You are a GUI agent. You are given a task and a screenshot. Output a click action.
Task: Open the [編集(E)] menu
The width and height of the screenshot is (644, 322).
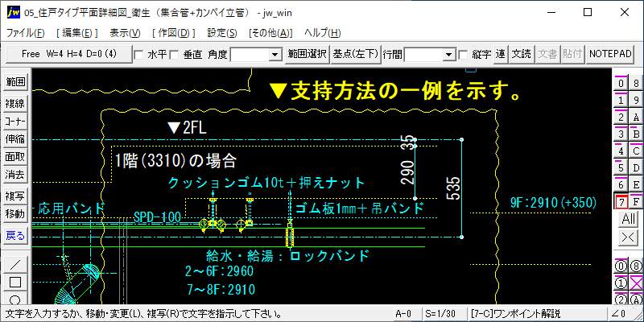[76, 33]
